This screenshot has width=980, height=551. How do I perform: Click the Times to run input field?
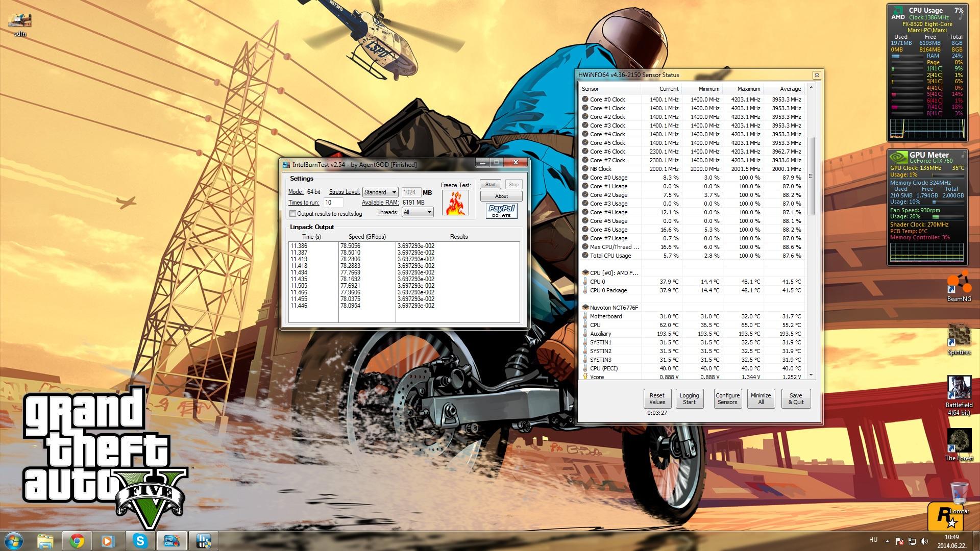click(333, 203)
